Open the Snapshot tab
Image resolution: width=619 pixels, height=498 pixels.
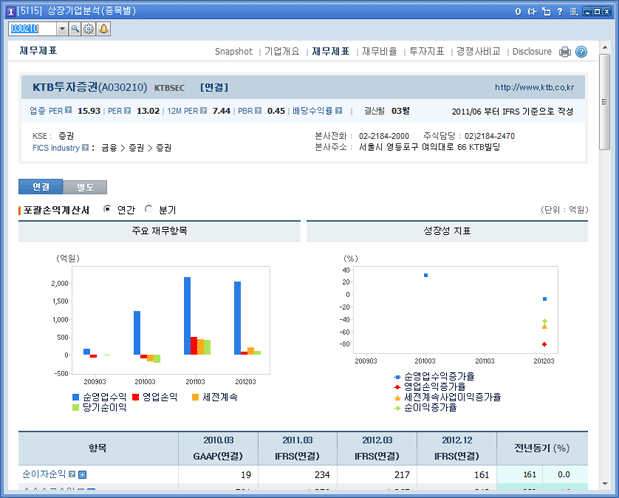[x=234, y=51]
